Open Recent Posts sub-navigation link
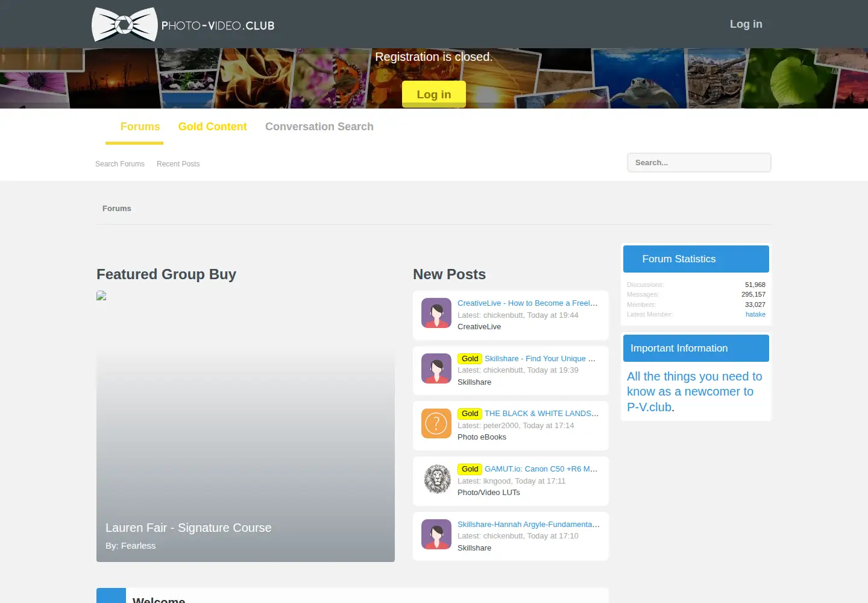Screen dimensions: 868x603 click(178, 164)
